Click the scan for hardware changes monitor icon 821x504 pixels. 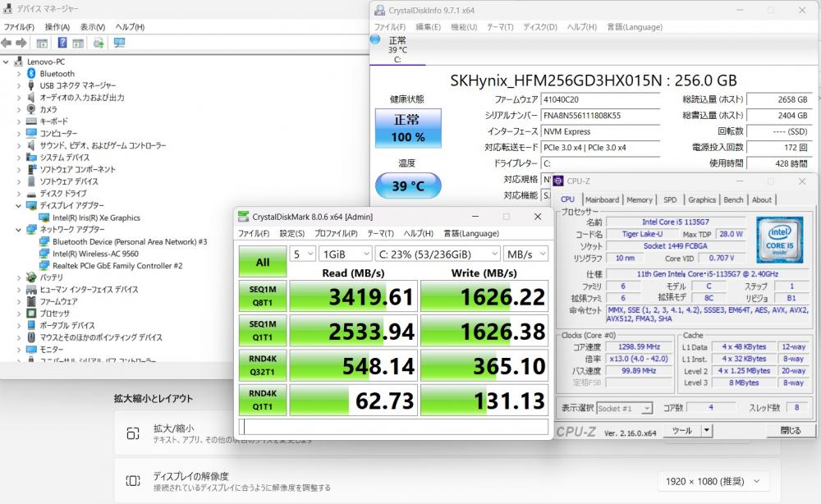120,43
